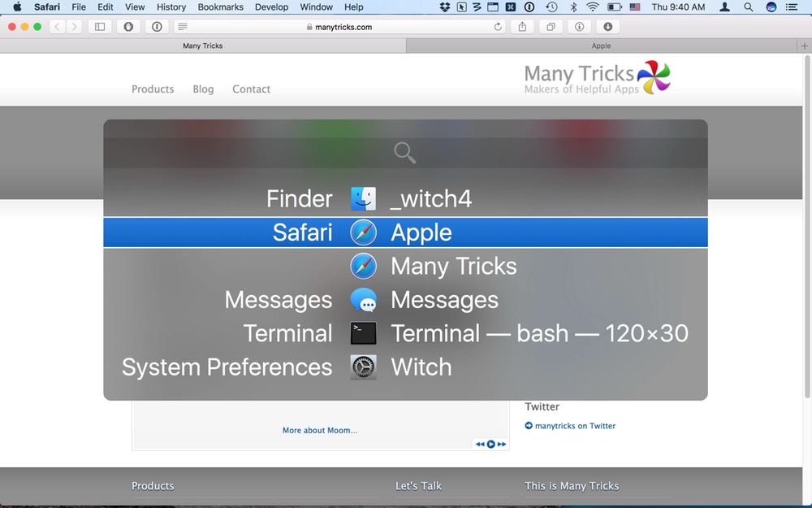
Task: Select the Messages window row
Action: coord(405,300)
